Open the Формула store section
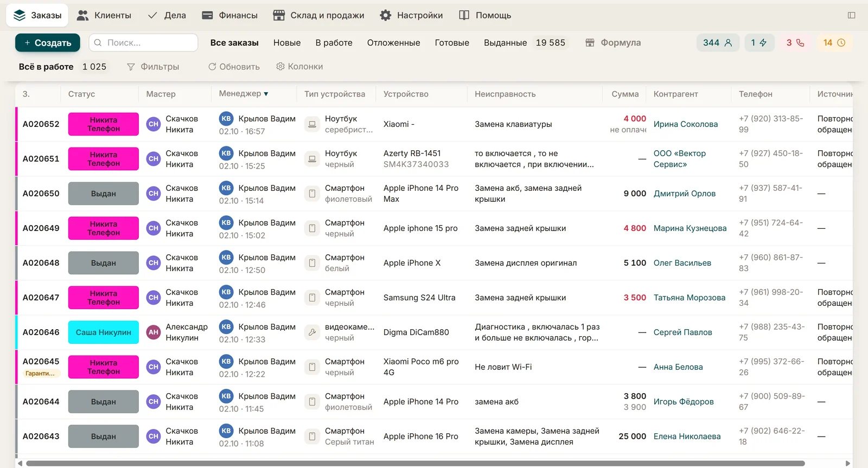 click(613, 43)
